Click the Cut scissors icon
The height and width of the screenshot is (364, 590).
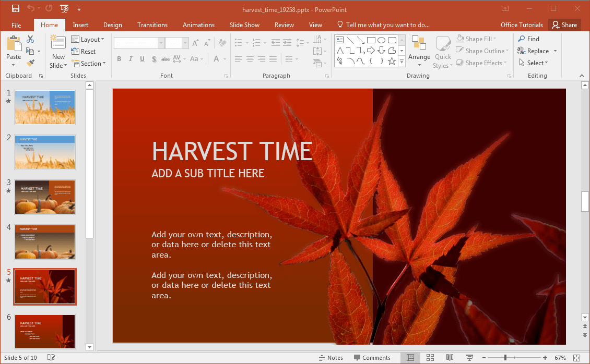pyautogui.click(x=30, y=39)
